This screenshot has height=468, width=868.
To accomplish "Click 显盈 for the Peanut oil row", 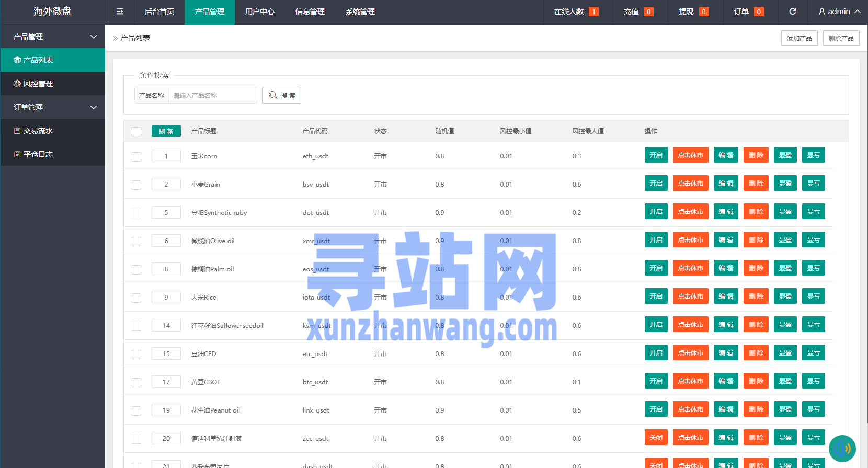I will tap(785, 409).
